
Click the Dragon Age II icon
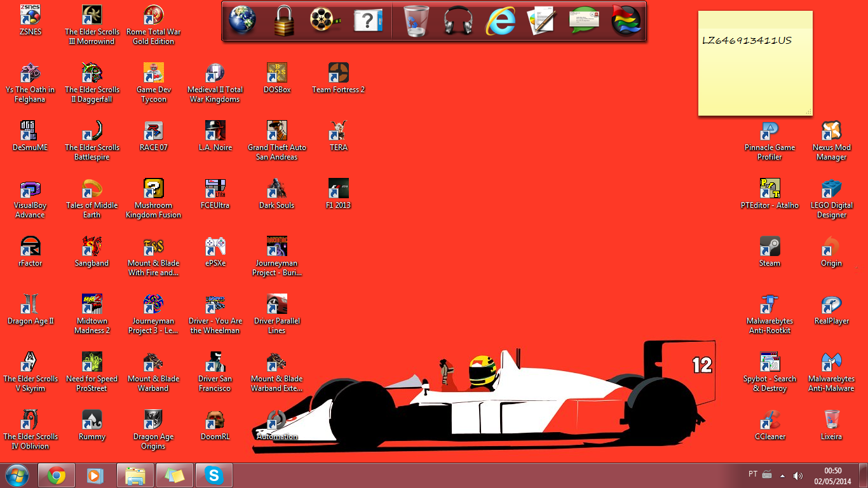[x=30, y=304]
